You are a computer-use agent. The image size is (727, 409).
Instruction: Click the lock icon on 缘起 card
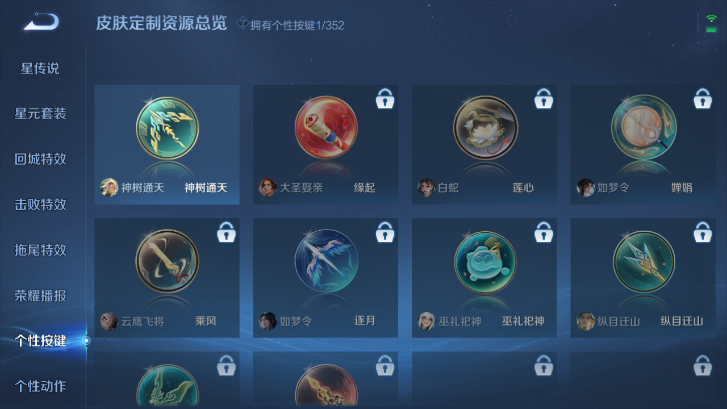coord(385,98)
